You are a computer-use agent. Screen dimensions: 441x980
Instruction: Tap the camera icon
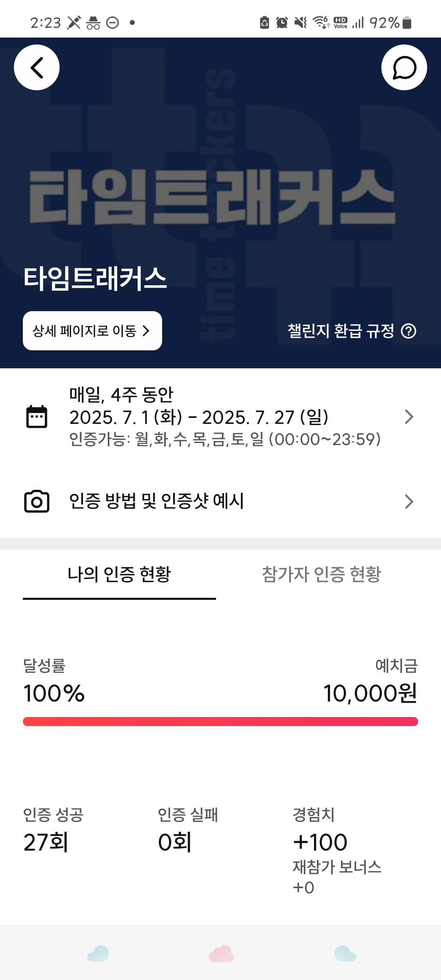37,501
